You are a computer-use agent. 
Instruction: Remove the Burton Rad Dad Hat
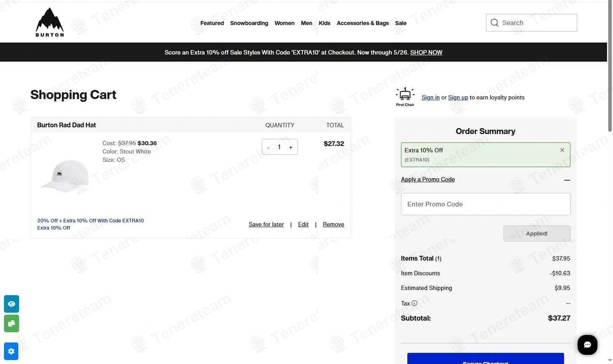pos(333,224)
